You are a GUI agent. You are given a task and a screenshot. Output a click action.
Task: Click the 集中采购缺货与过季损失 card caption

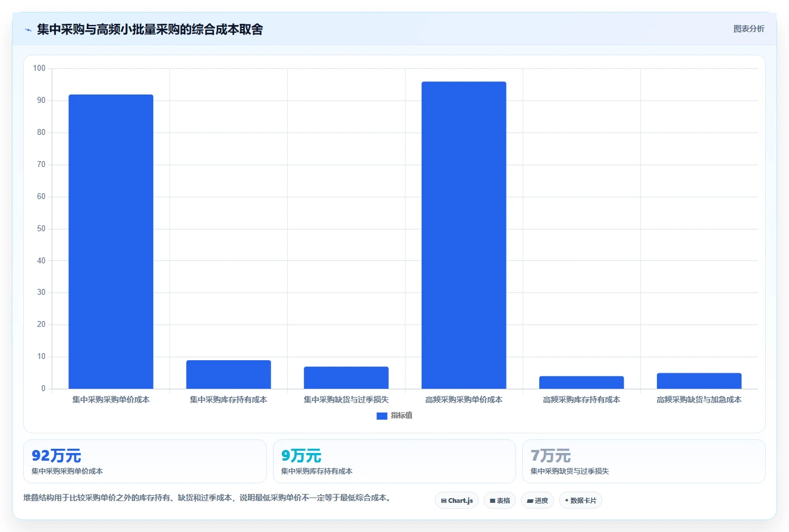click(x=570, y=471)
